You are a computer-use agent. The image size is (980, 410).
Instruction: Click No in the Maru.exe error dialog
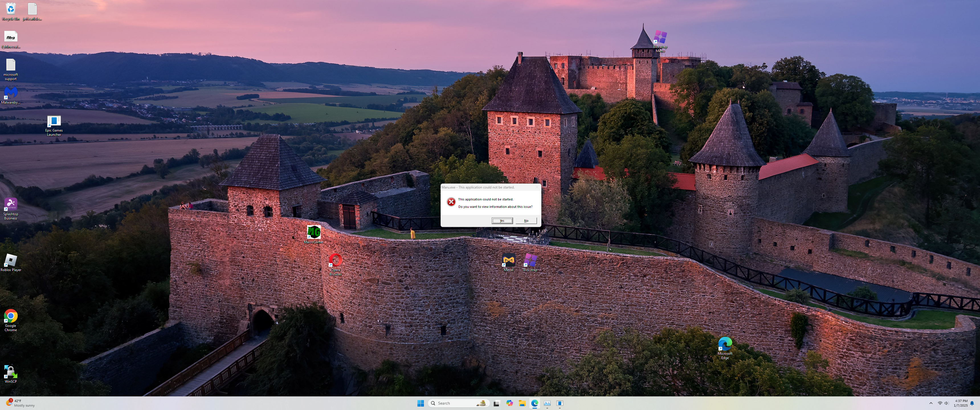click(526, 221)
